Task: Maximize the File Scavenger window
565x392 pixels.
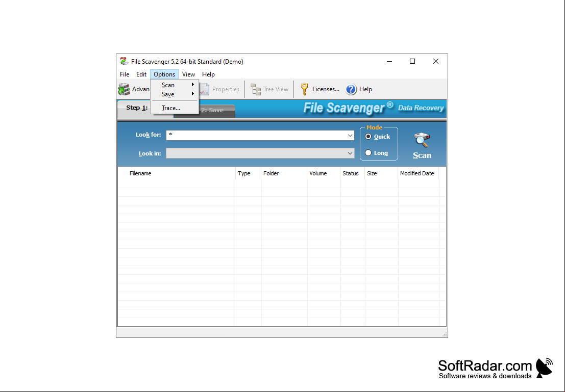Action: 412,62
